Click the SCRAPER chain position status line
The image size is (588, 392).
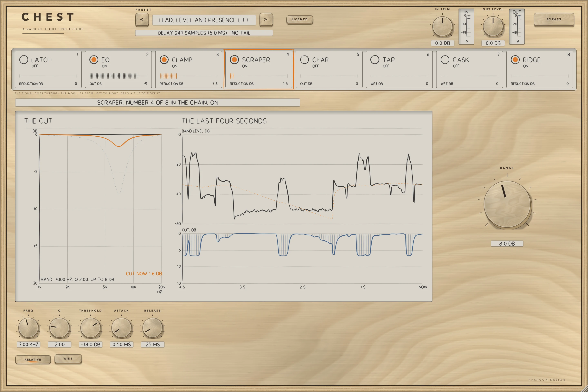[157, 102]
